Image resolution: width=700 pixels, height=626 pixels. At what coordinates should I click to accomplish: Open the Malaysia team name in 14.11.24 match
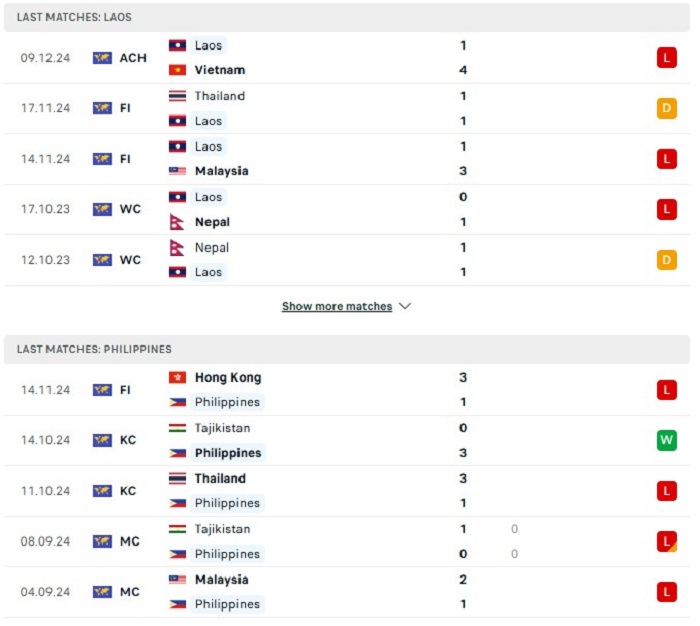[221, 171]
